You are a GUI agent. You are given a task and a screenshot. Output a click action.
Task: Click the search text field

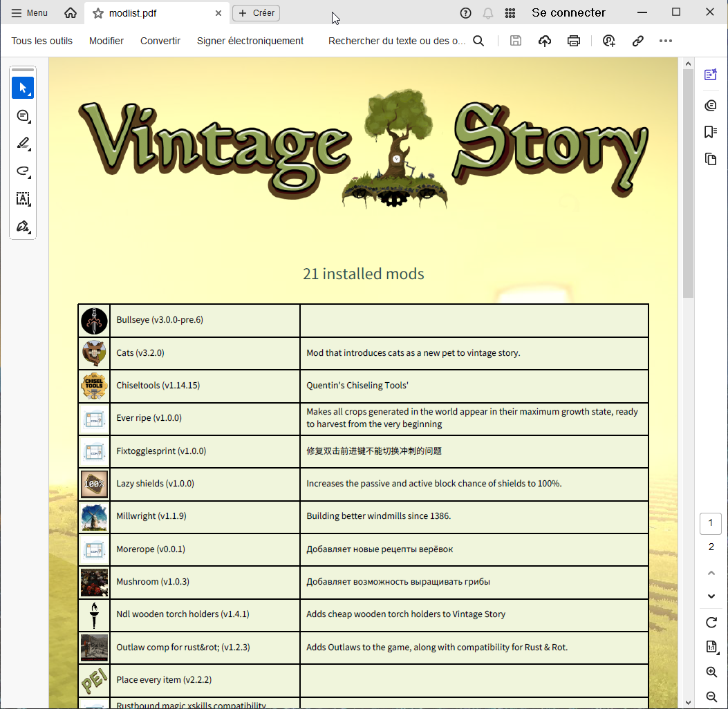397,41
